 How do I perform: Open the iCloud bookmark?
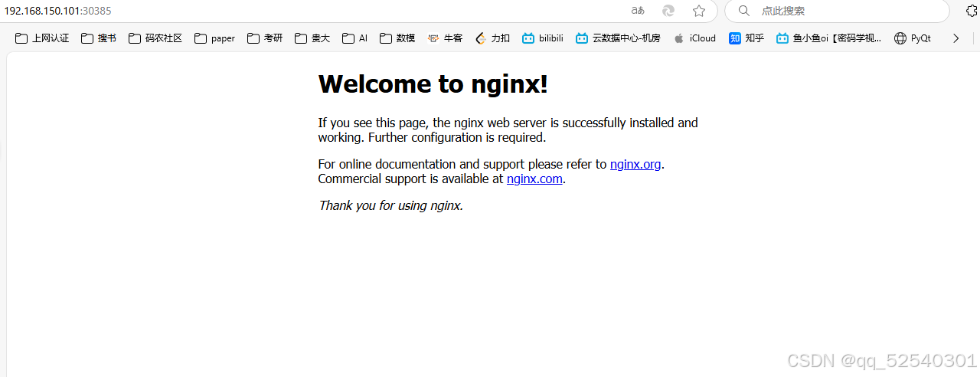point(694,38)
